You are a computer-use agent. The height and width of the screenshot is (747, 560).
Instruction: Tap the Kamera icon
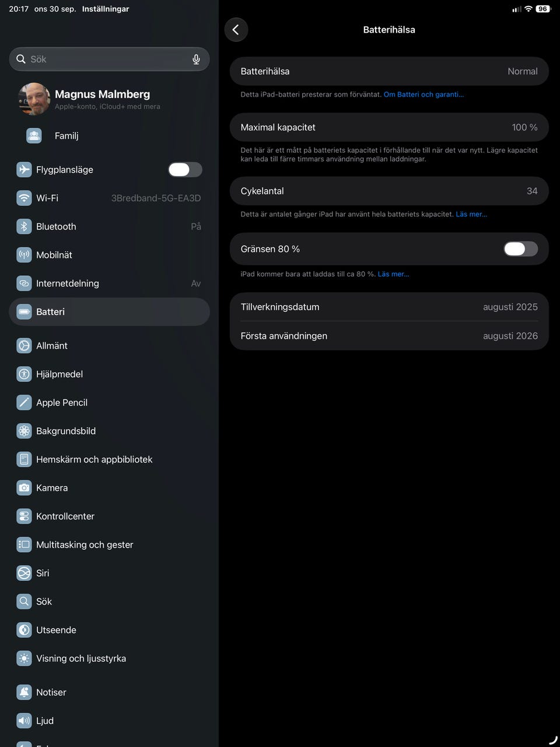click(x=24, y=488)
